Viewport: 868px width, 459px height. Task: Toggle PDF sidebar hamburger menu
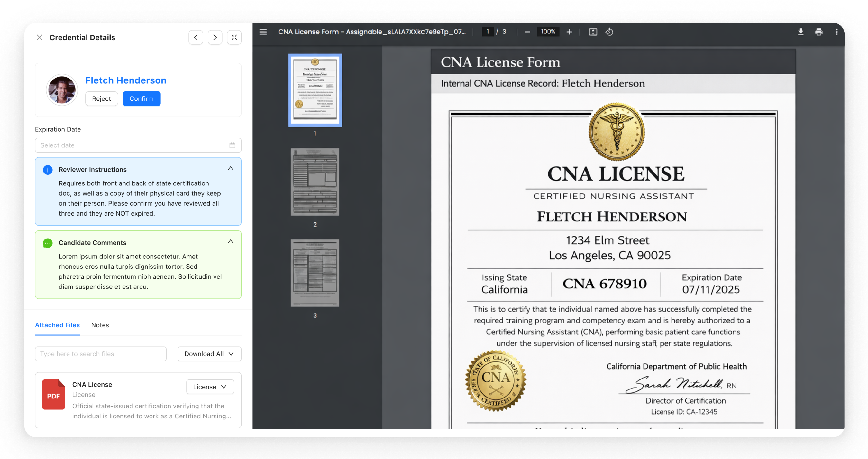[263, 32]
